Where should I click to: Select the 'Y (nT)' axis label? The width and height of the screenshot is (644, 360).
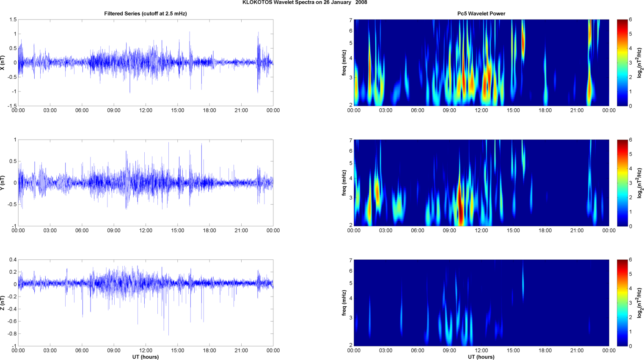click(x=3, y=183)
